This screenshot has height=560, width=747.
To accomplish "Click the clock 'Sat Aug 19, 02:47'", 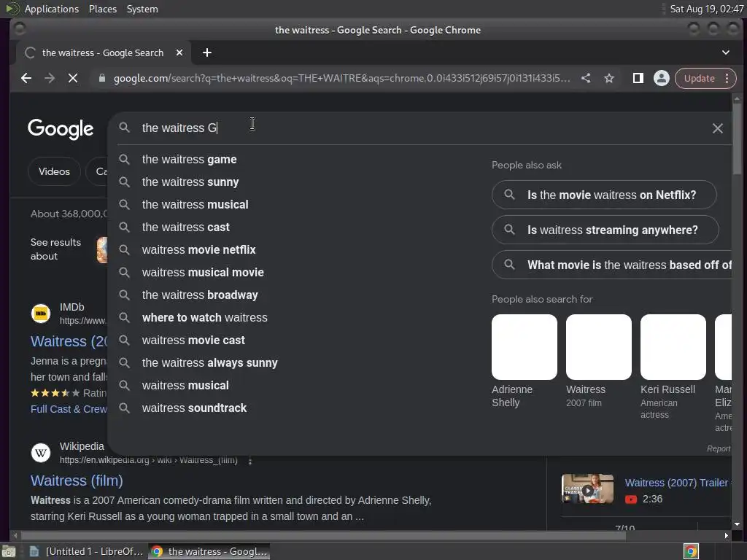I will click(706, 9).
